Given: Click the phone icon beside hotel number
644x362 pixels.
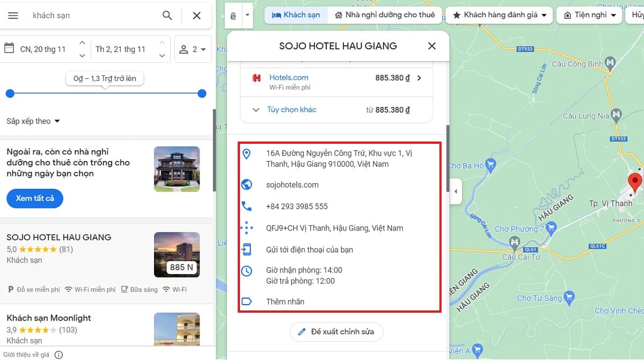Looking at the screenshot, I should (246, 206).
